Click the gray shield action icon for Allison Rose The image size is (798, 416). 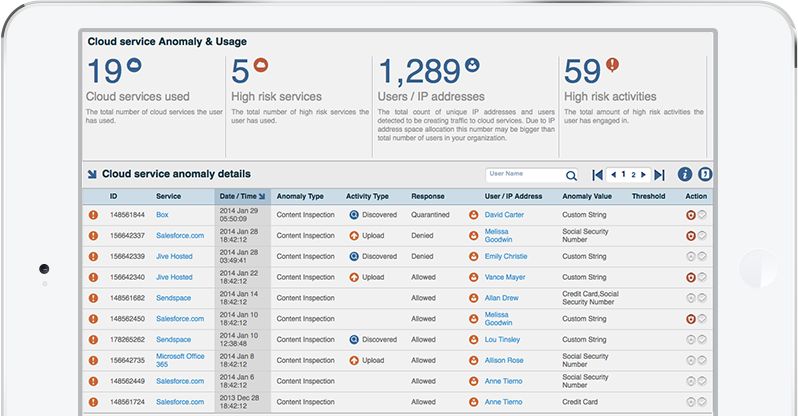[x=691, y=360]
